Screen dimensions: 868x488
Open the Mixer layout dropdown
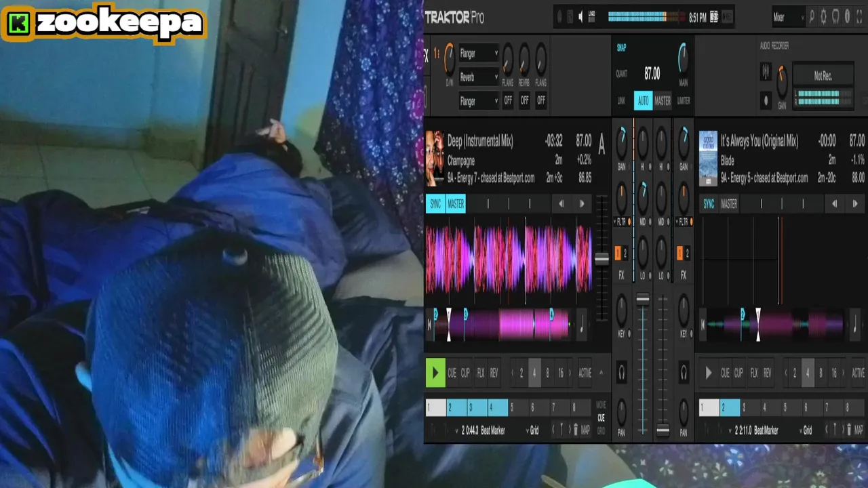(789, 18)
